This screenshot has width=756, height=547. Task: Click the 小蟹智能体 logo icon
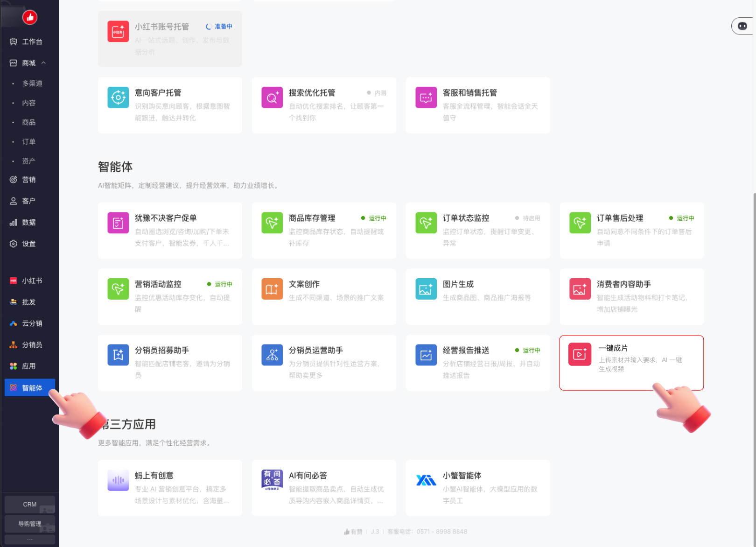coord(426,480)
